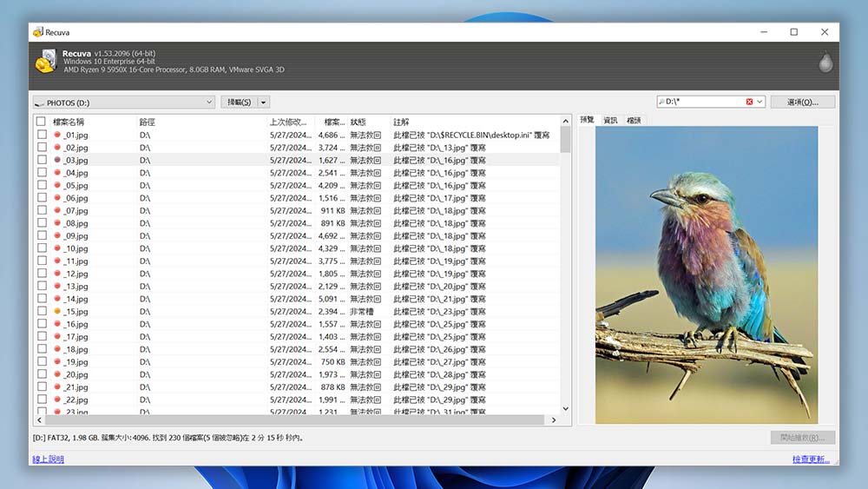868x489 pixels.
Task: Check the box for _02.jpg
Action: (42, 148)
